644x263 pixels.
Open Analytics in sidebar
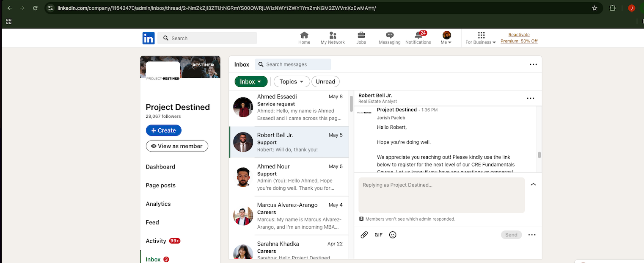(x=158, y=204)
